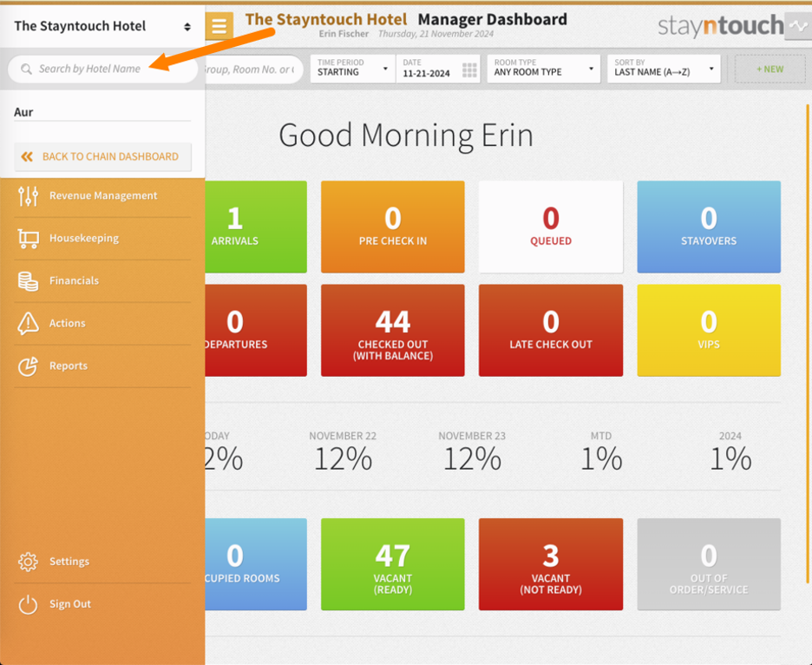Click the Erin Fischer user name
This screenshot has height=665, width=812.
point(344,34)
